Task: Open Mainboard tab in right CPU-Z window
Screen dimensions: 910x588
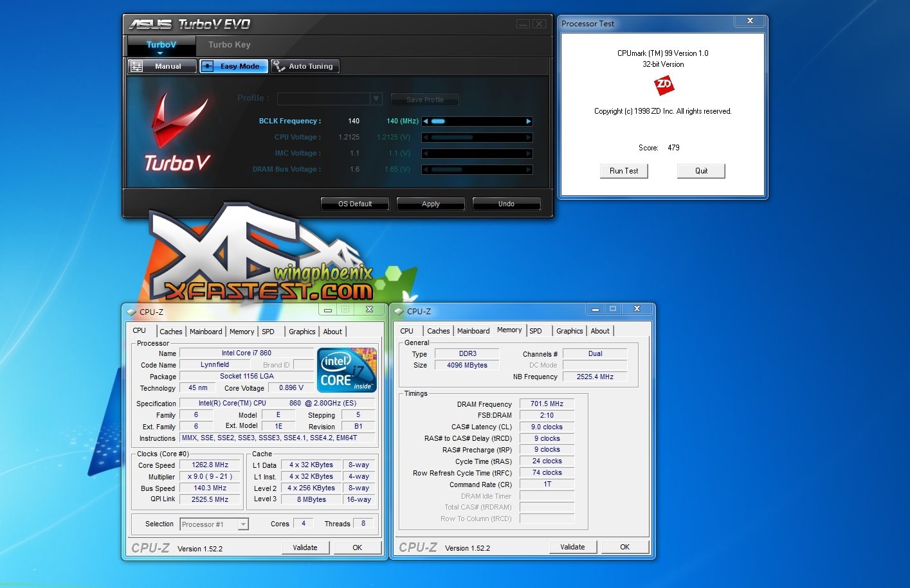Action: tap(473, 331)
